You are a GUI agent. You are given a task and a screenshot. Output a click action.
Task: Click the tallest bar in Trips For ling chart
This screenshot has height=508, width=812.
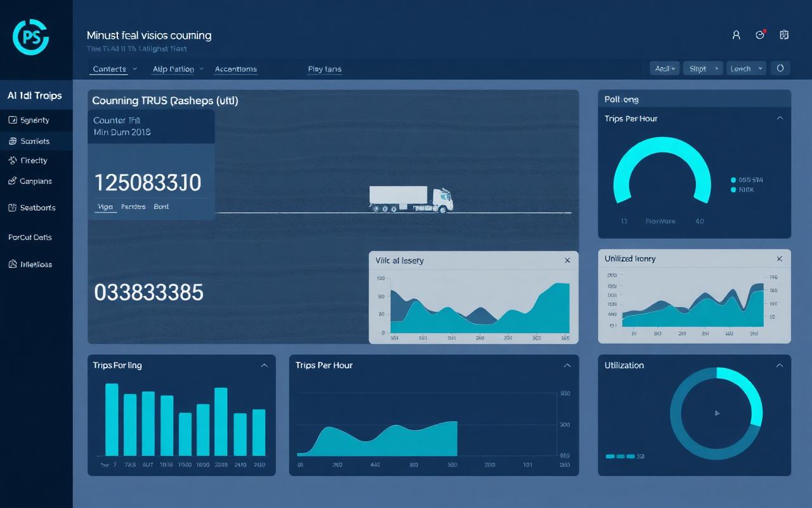tap(112, 419)
